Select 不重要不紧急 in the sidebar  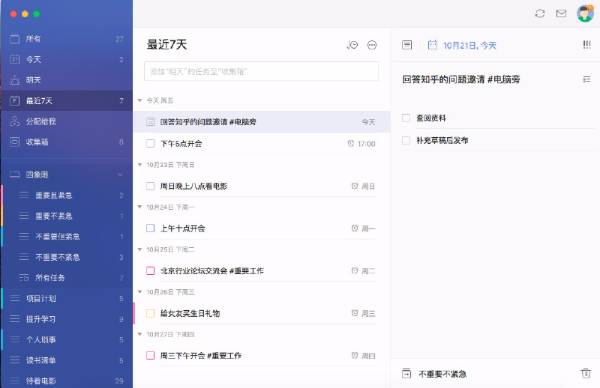[67, 257]
